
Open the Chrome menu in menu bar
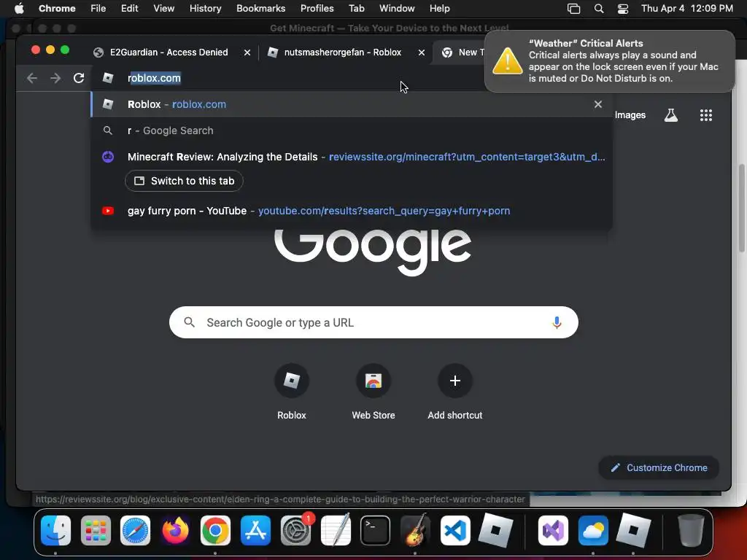point(57,9)
